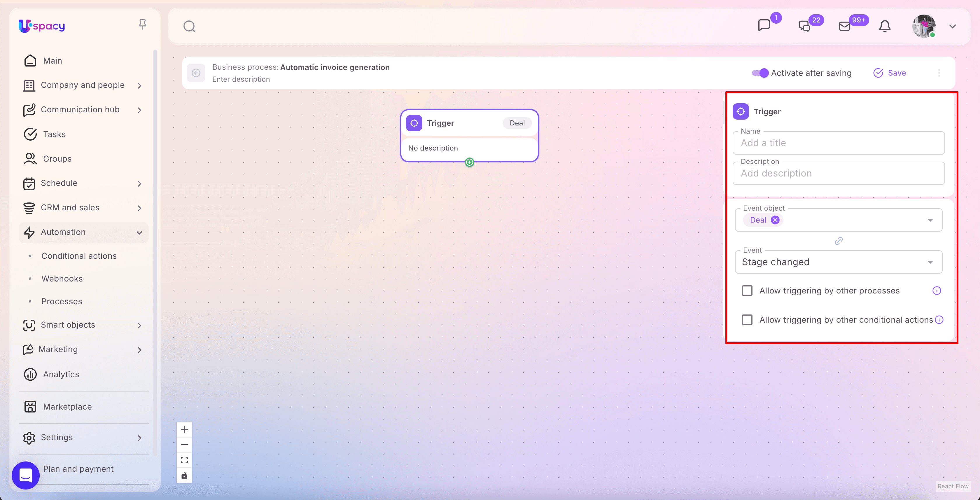
Task: Zoom out on the canvas
Action: tap(184, 445)
